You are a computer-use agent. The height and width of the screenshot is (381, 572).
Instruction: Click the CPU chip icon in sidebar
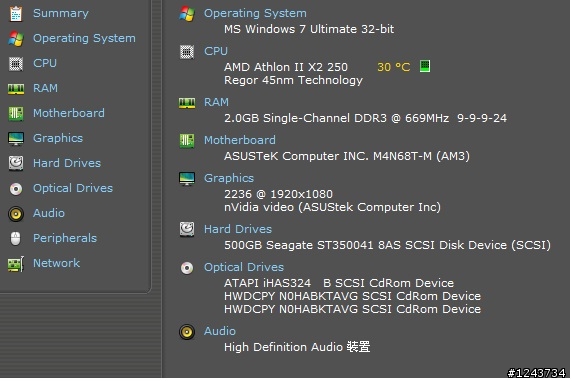point(16,64)
